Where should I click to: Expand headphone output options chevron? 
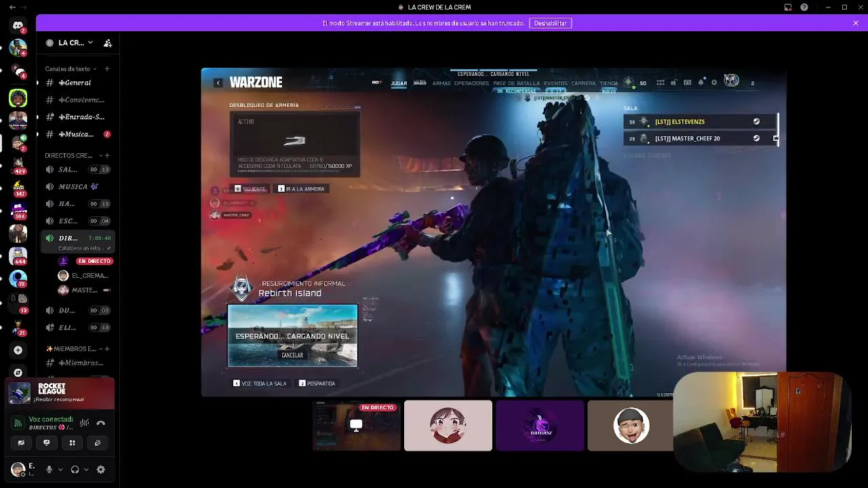click(86, 469)
